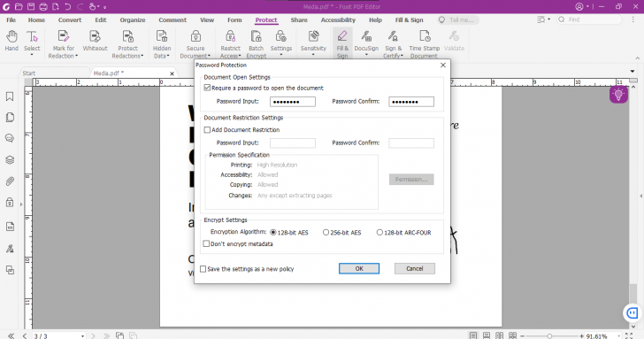Open Protect Redactions option
This screenshot has width=644, height=339.
click(x=127, y=44)
